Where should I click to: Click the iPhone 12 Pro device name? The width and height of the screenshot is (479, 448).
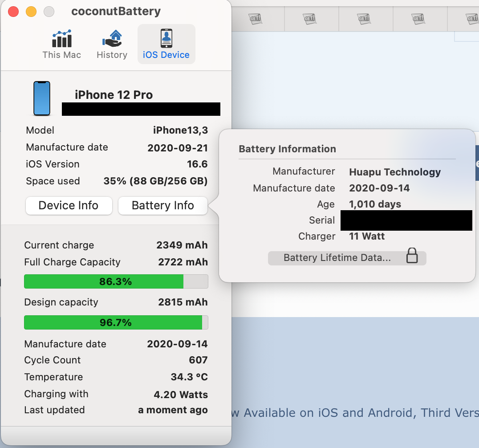coord(114,95)
